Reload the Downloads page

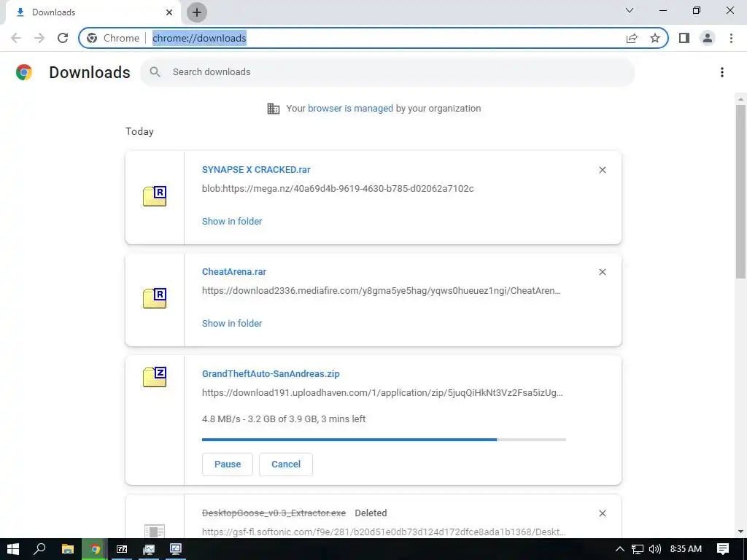tap(63, 38)
